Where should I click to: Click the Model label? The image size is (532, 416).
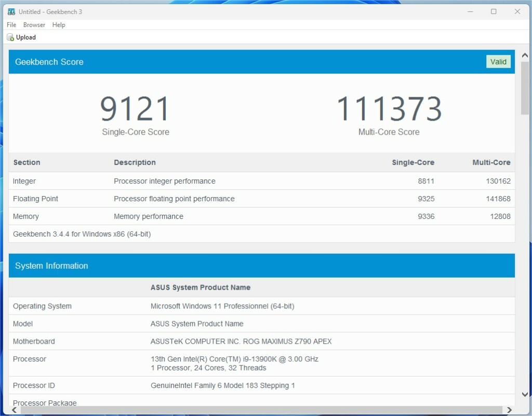23,323
